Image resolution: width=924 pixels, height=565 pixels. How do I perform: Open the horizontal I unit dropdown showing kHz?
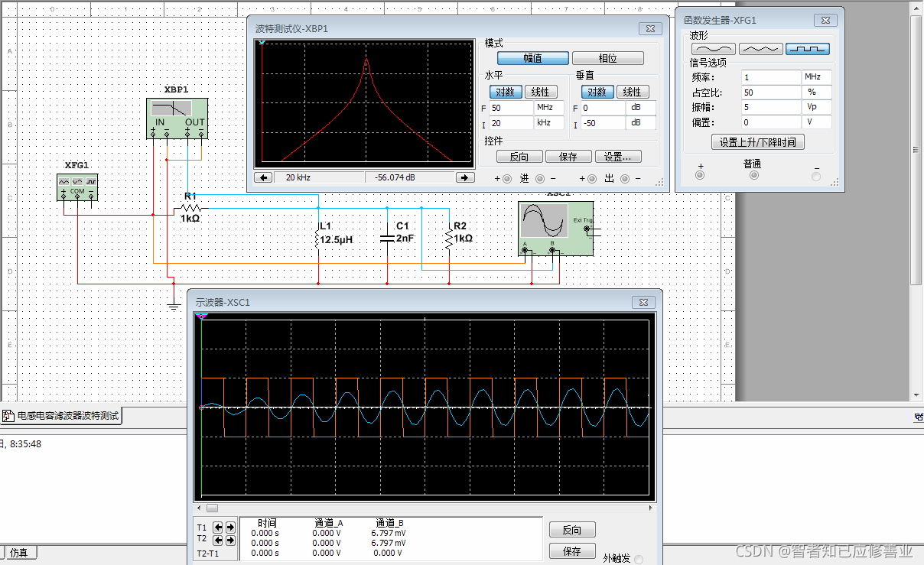pos(549,123)
